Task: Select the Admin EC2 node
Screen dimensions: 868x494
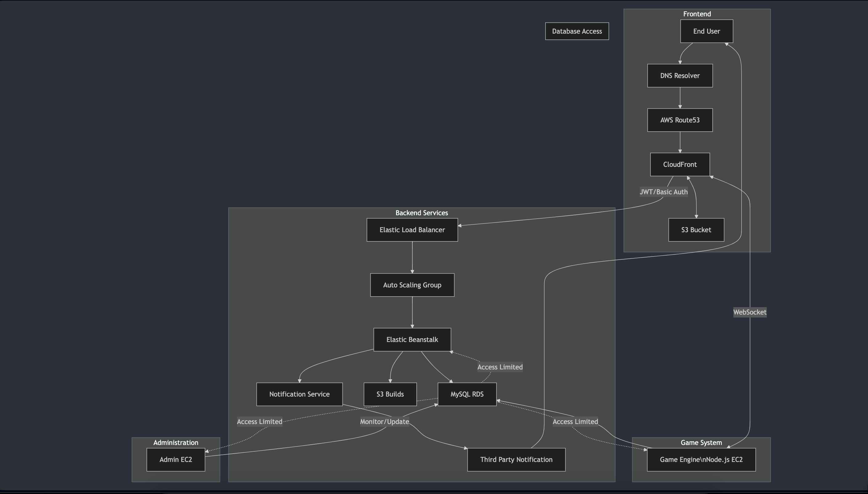Action: 176,460
